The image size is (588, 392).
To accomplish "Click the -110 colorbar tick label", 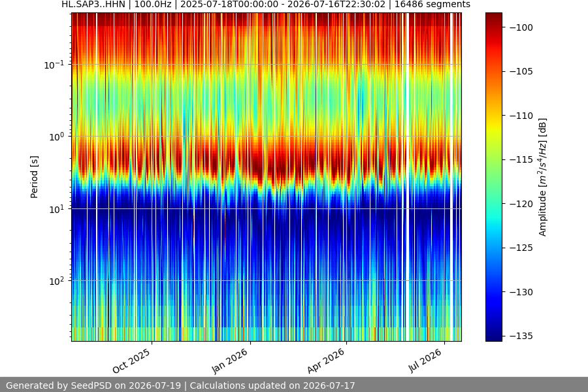I will [521, 116].
